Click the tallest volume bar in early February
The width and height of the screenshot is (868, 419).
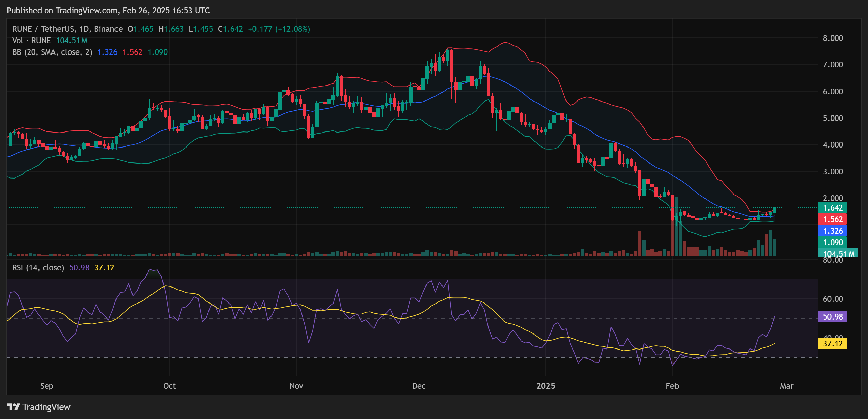[677, 227]
